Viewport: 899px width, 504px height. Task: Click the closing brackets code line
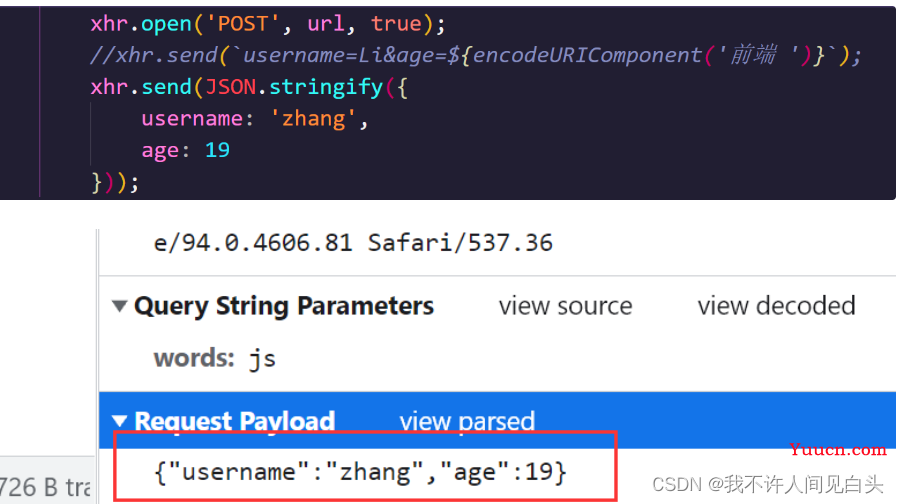pos(115,183)
